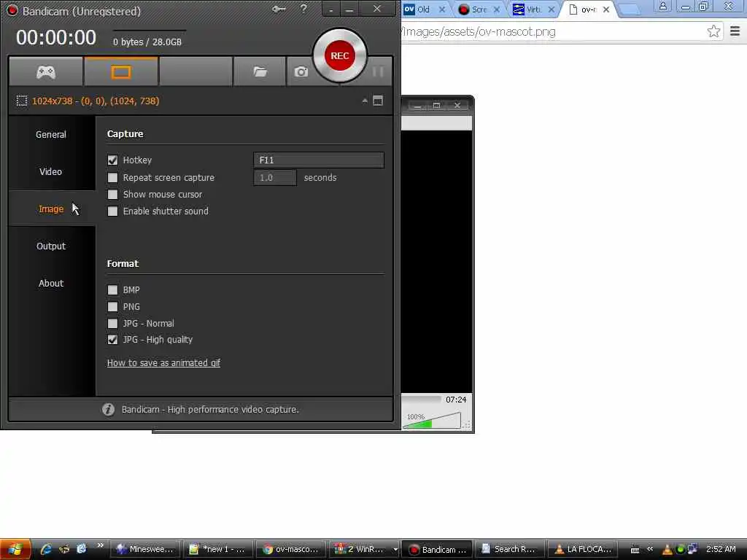Viewport: 747px width, 560px height.
Task: Enable Repeat screen capture checkbox
Action: click(112, 178)
